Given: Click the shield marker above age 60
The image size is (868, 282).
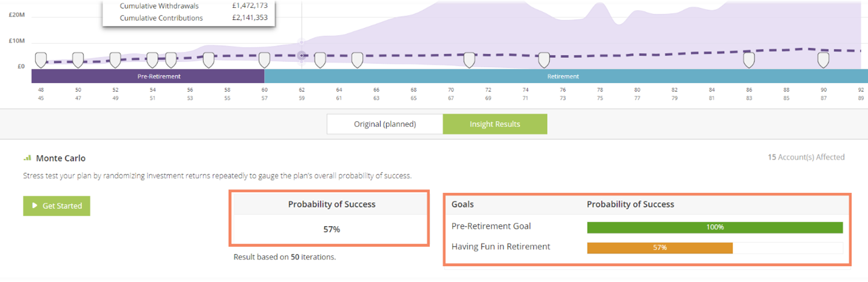Looking at the screenshot, I should 264,59.
